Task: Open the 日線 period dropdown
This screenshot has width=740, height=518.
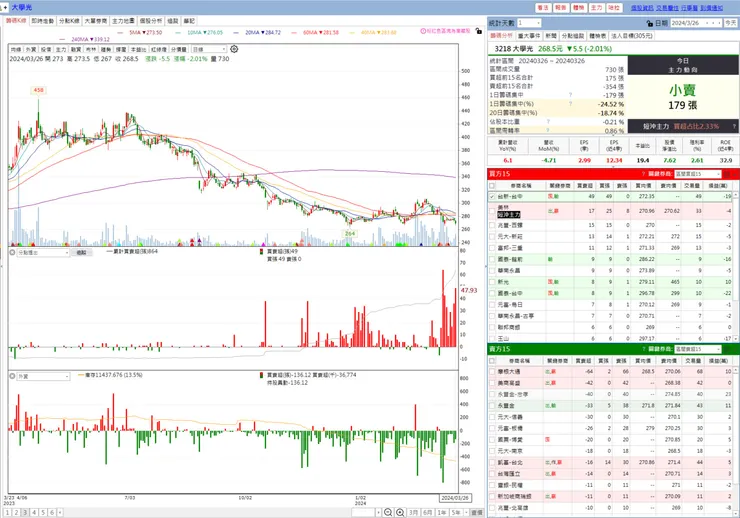Action: [210, 49]
